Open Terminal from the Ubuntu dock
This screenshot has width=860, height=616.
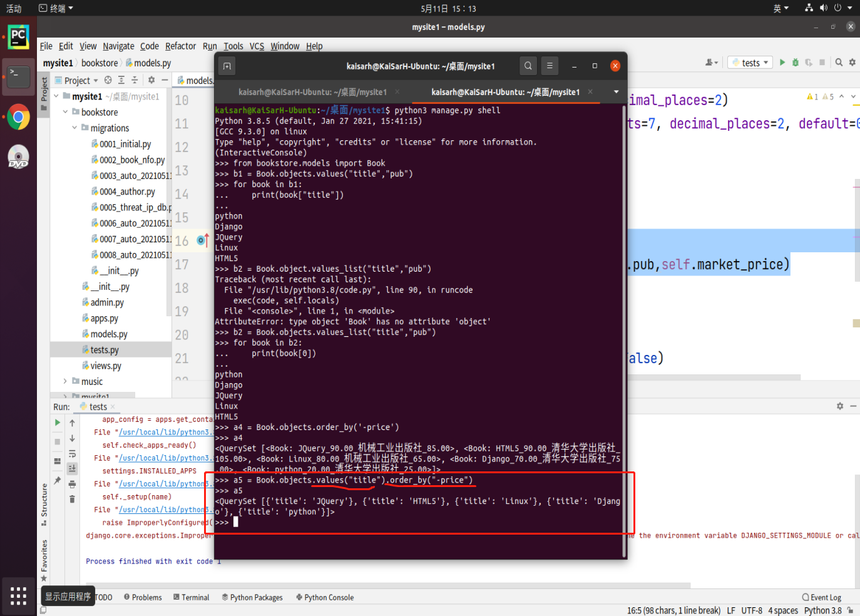18,77
